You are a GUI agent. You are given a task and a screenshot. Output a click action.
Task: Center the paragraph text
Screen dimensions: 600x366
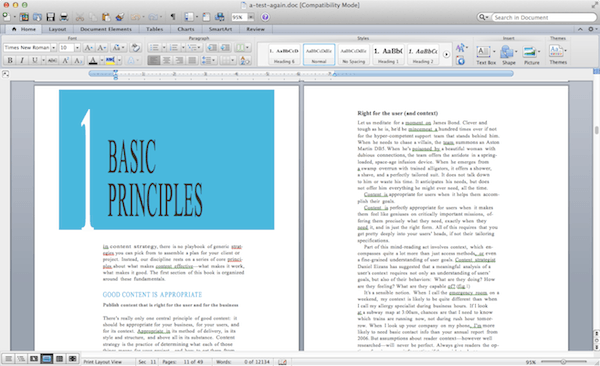[x=166, y=60]
